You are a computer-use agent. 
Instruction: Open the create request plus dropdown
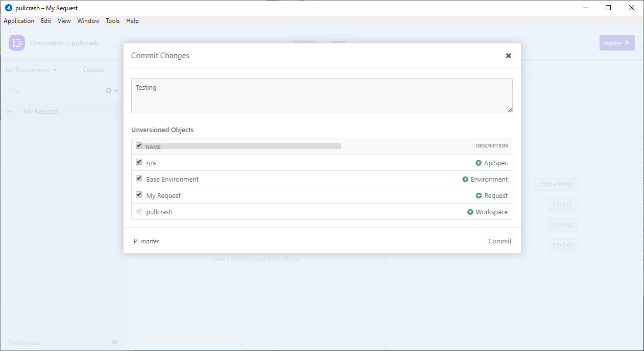click(x=111, y=91)
